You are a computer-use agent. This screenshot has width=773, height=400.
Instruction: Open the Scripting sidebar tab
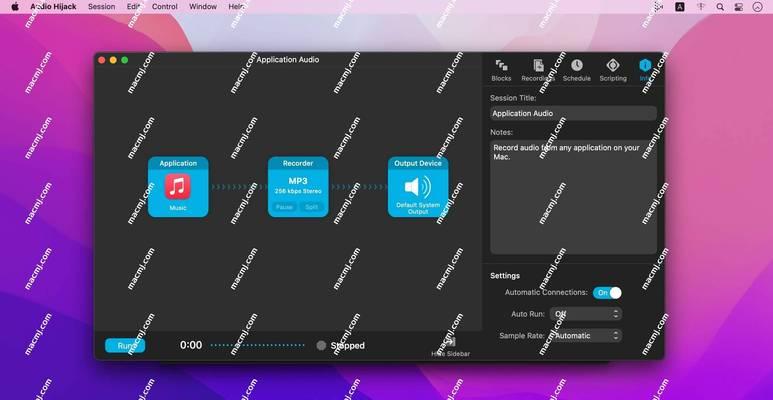613,70
